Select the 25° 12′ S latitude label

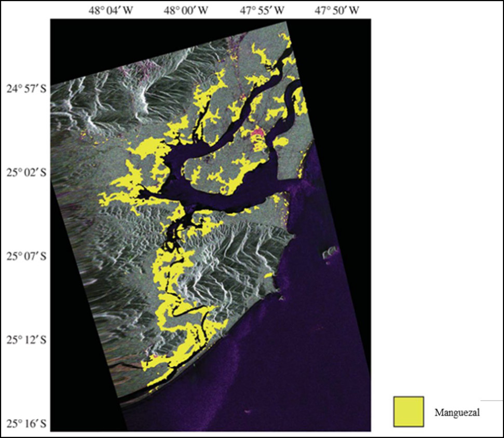26,340
